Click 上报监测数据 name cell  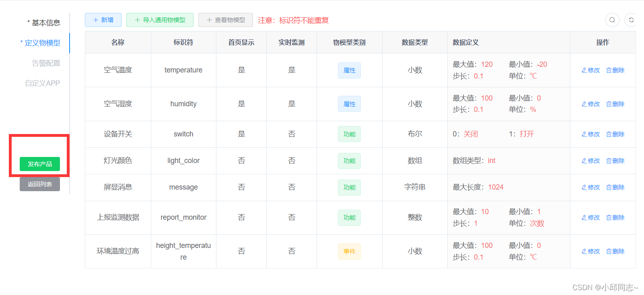118,217
